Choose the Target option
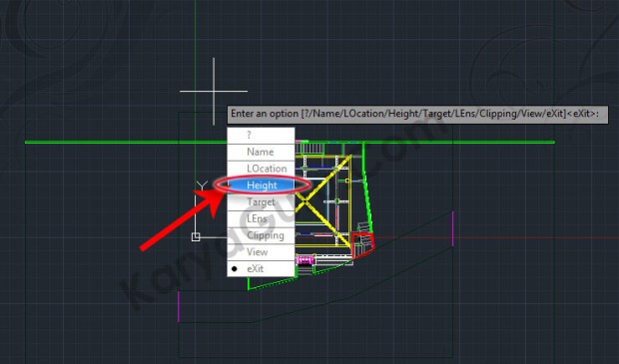Viewport: 619px width, 364px height. 261,201
